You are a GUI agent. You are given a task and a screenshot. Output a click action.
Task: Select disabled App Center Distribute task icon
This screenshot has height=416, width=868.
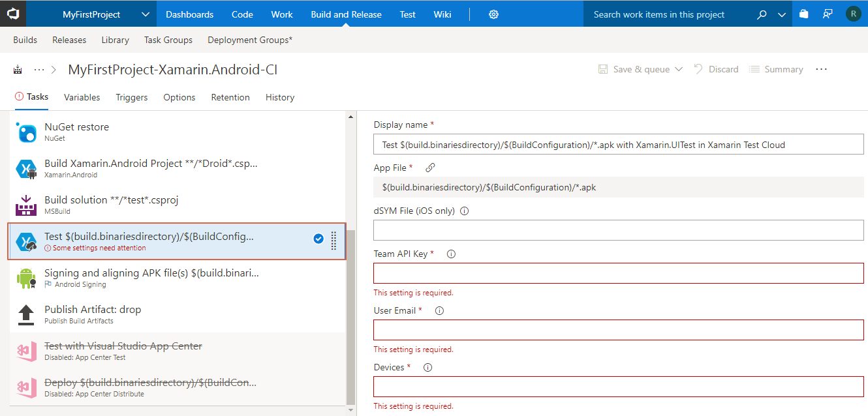[26, 388]
